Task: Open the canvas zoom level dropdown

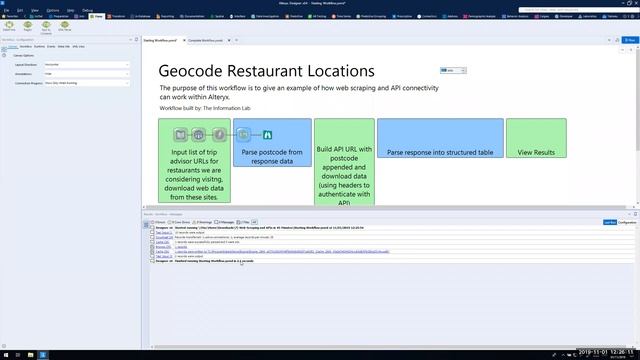Action: pyautogui.click(x=453, y=71)
